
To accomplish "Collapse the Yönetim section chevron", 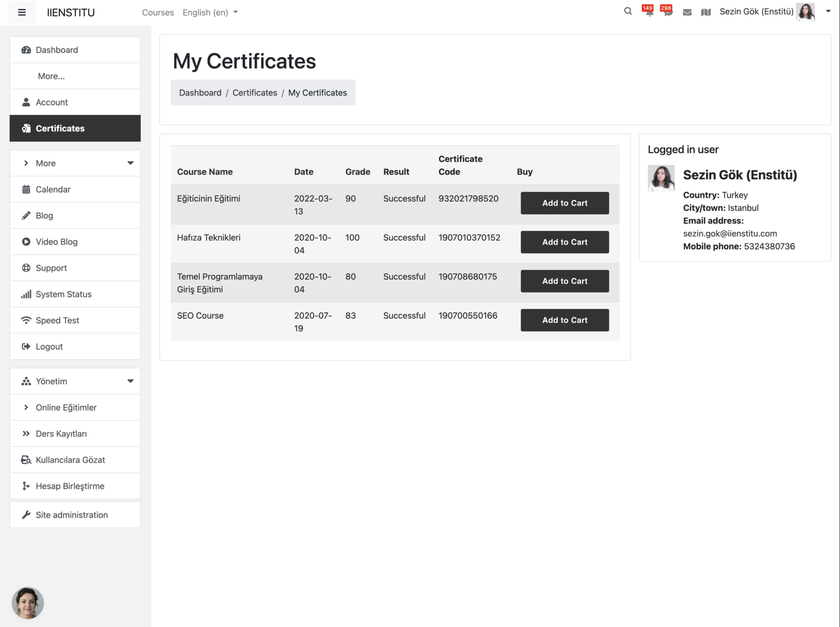I will (x=130, y=381).
